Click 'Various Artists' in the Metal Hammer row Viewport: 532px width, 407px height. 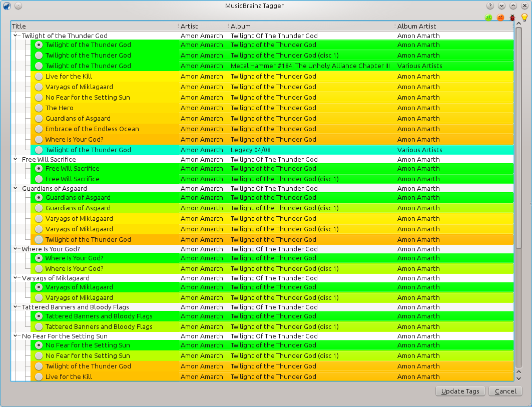420,66
